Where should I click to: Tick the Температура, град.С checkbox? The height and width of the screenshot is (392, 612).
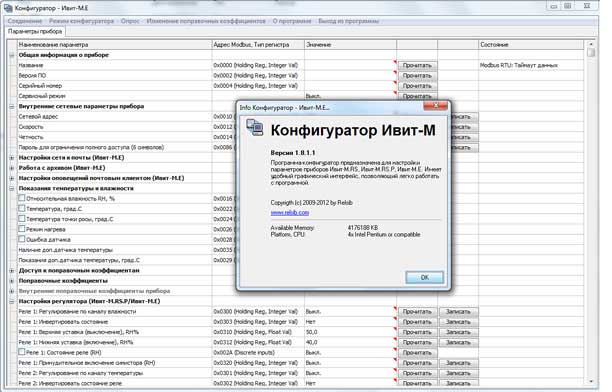tap(22, 208)
